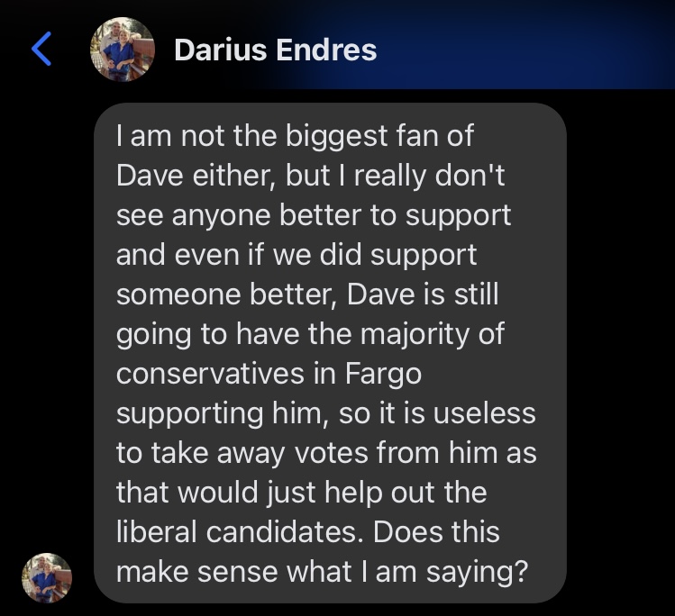Tap "Dave is still" in the message
Viewport: 675px width, 616px height.
(423, 294)
